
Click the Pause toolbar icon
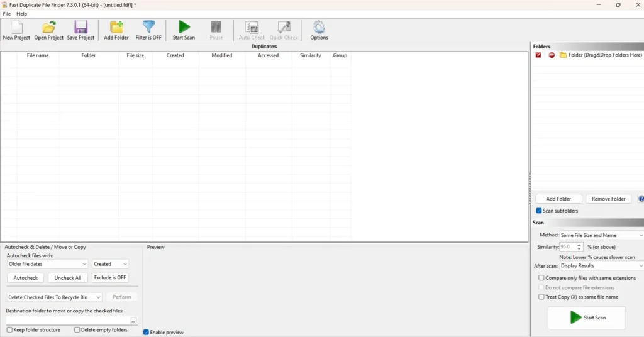[216, 30]
